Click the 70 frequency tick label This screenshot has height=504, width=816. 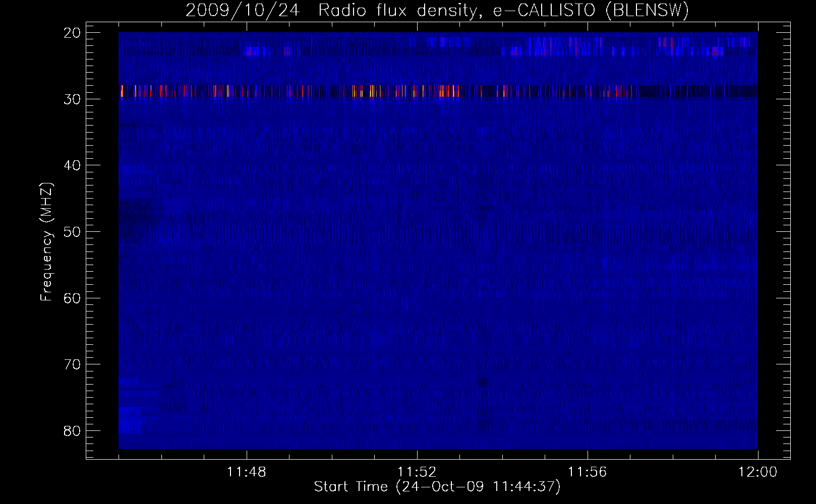click(72, 364)
